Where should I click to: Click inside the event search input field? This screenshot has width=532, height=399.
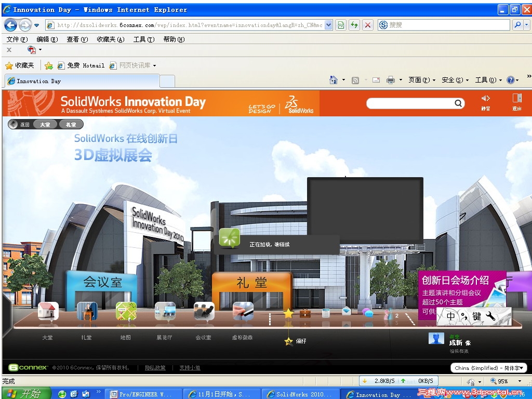(410, 103)
